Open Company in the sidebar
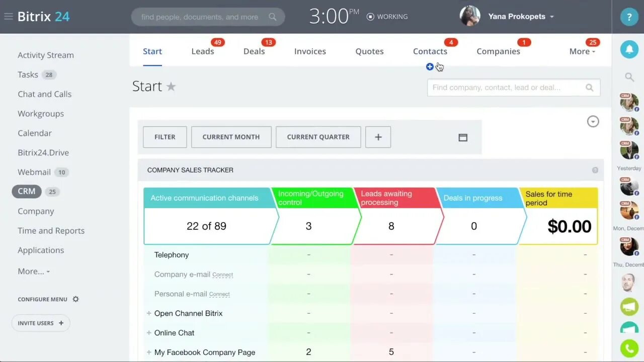This screenshot has width=644, height=362. tap(36, 211)
